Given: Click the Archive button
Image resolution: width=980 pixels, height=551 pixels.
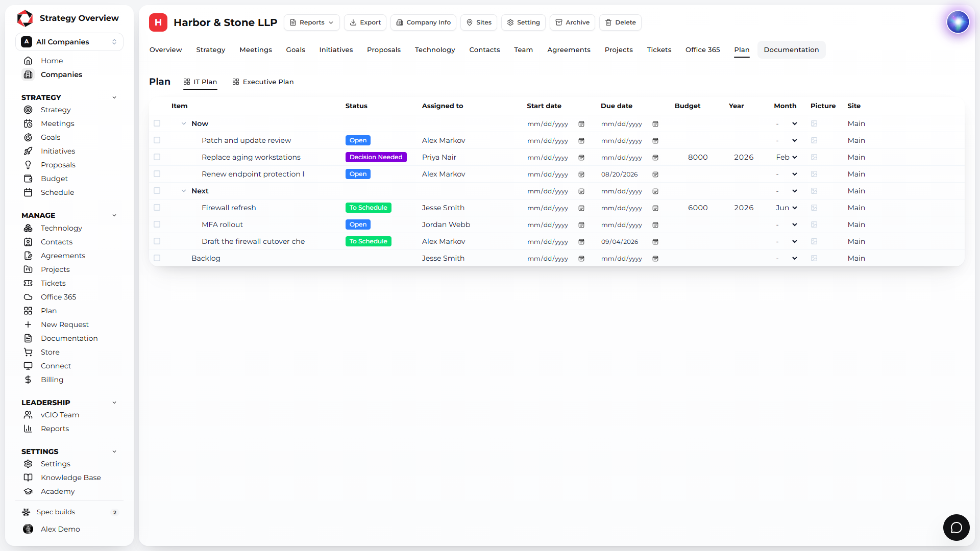Looking at the screenshot, I should [572, 22].
